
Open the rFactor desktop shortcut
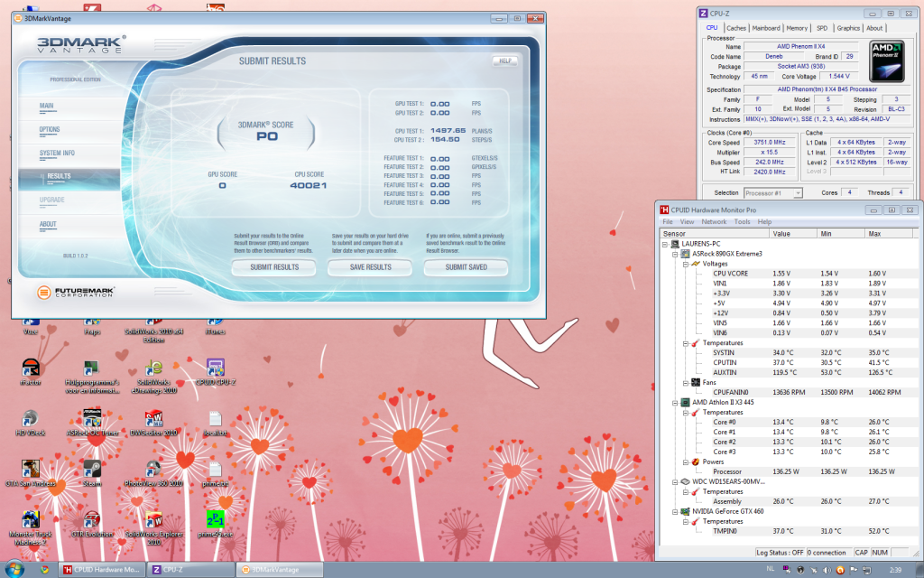(30, 371)
